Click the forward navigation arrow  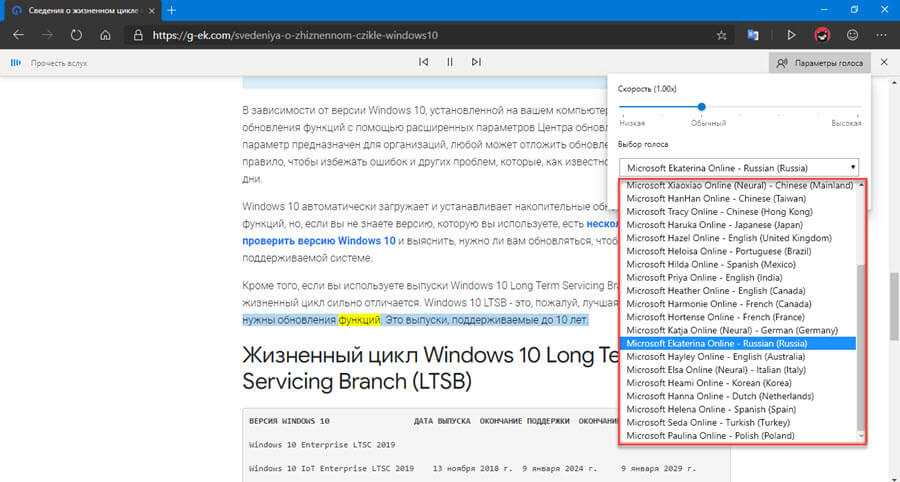tap(47, 35)
